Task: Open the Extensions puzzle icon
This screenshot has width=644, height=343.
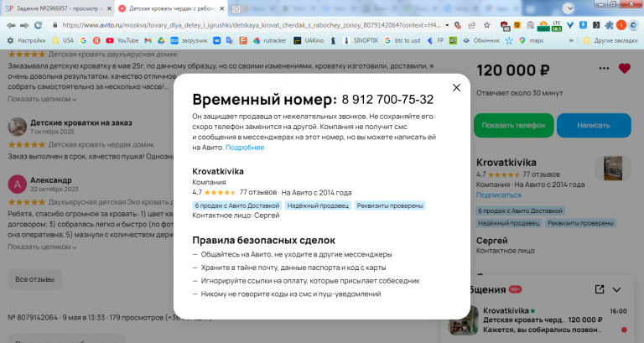Action: pyautogui.click(x=609, y=25)
